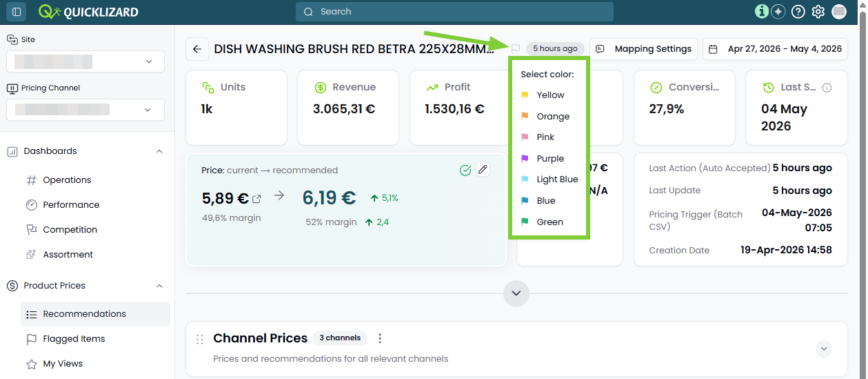Click the external link icon beside 5,89 €
The width and height of the screenshot is (868, 379).
pyautogui.click(x=256, y=200)
